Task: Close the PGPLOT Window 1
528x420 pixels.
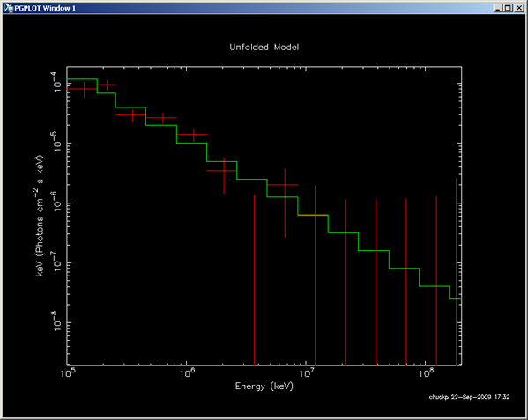Action: [x=519, y=8]
